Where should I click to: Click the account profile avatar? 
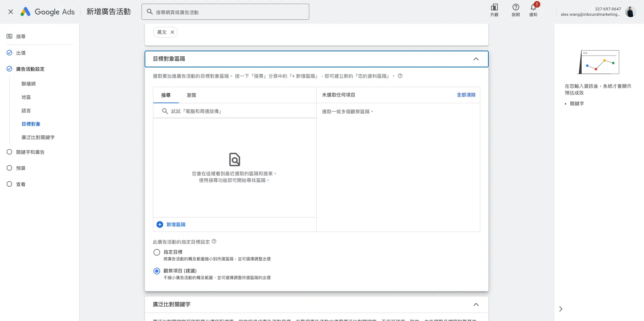pos(630,12)
